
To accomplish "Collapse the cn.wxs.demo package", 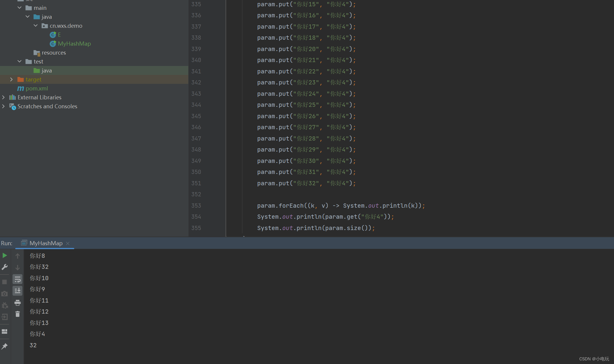I will 36,26.
